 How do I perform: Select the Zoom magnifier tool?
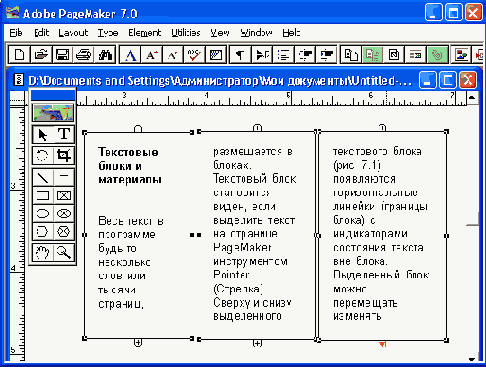tap(64, 252)
